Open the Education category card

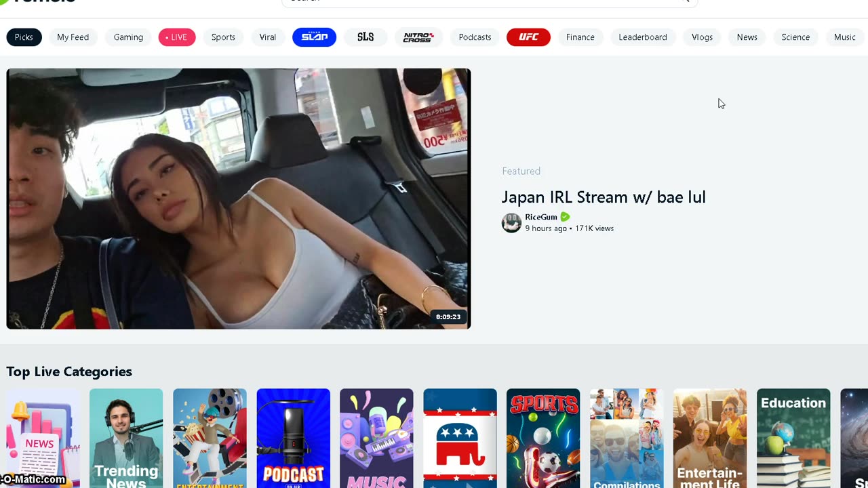point(793,438)
